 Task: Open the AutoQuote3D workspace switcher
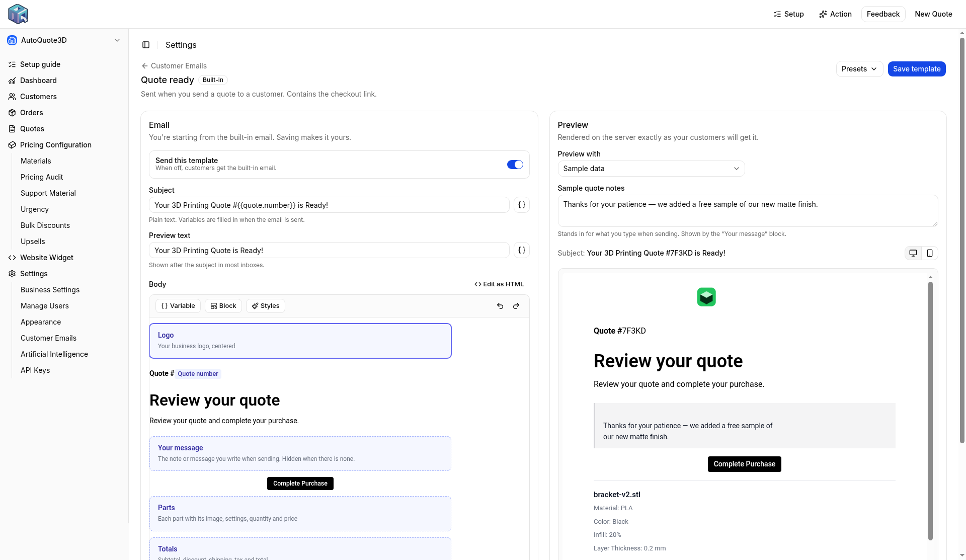click(64, 40)
